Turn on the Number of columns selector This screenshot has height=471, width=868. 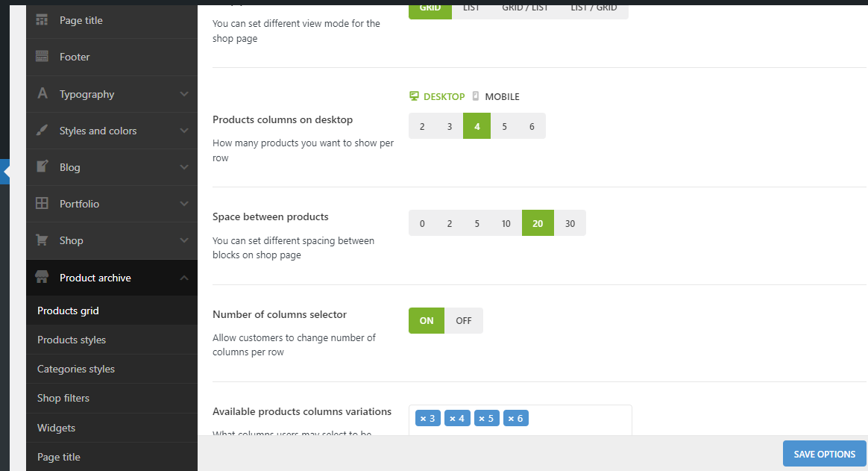(427, 321)
